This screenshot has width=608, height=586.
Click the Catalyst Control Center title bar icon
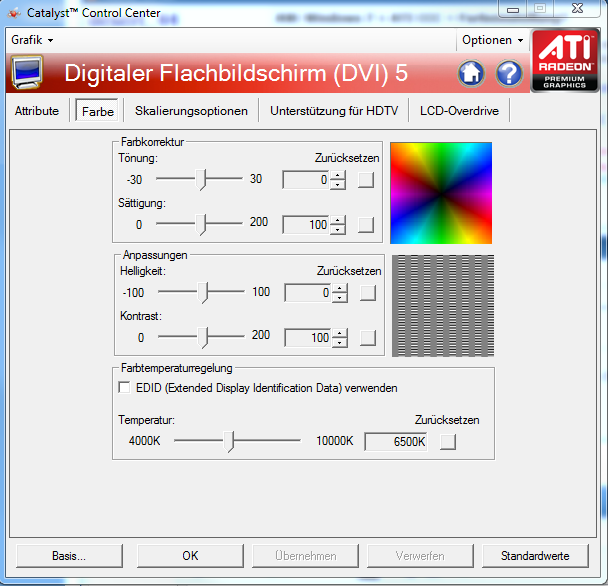(x=14, y=13)
